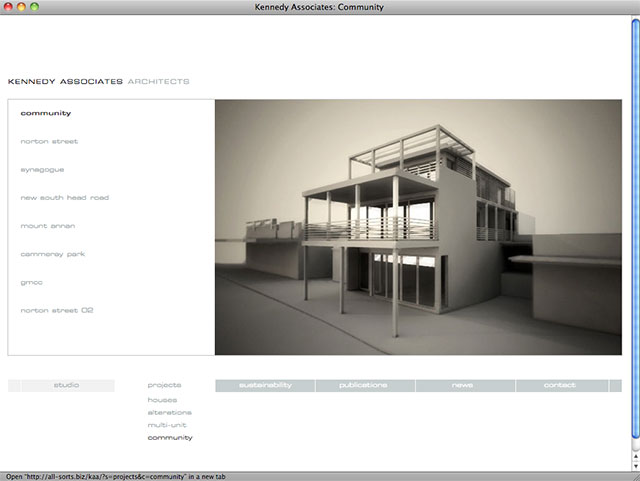
Task: Choose alterations under projects submenu
Action: [x=169, y=413]
